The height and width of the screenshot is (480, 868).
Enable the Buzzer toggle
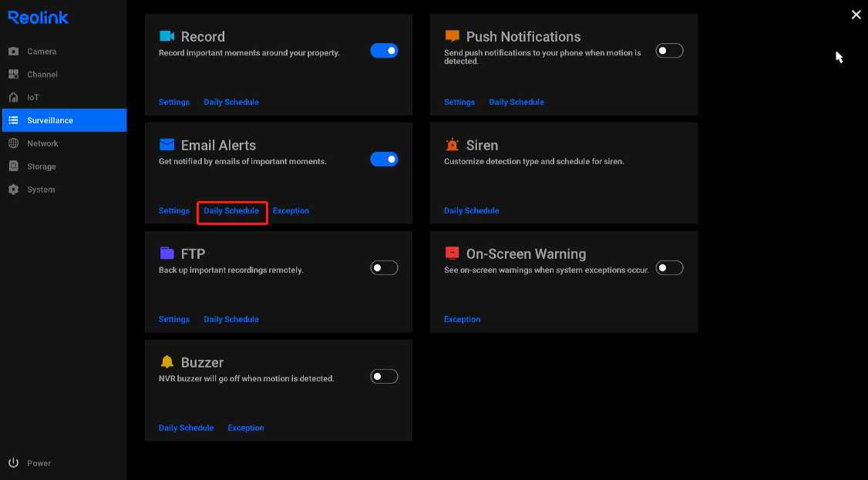click(x=384, y=376)
